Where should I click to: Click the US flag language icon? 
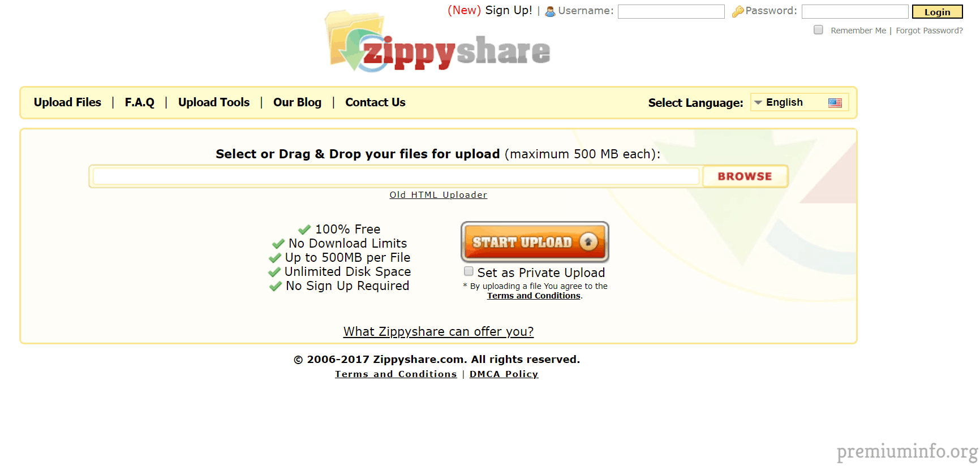[x=835, y=103]
